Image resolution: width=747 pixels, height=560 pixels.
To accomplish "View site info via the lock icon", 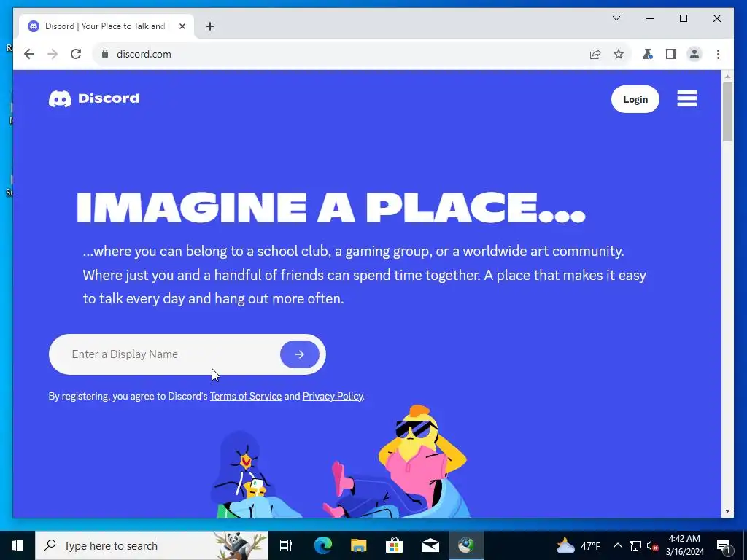I will point(105,54).
